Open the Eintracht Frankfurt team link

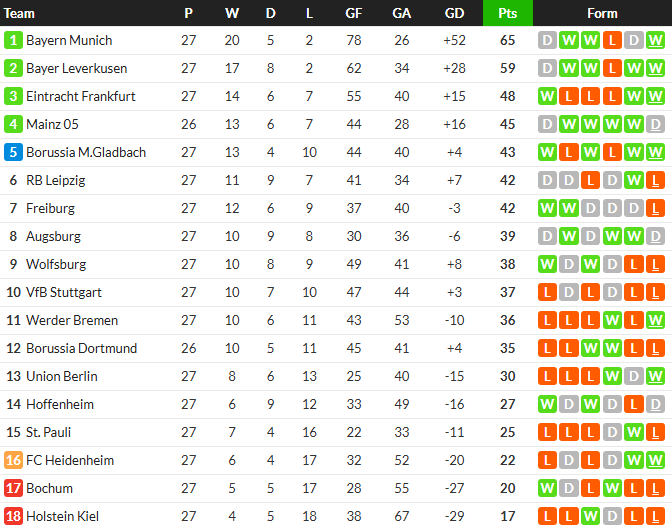click(81, 97)
